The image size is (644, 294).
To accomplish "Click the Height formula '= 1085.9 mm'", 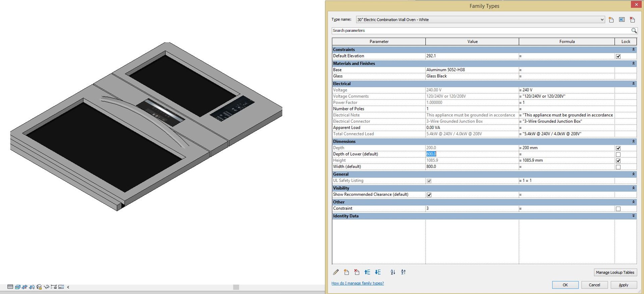I will coord(531,160).
